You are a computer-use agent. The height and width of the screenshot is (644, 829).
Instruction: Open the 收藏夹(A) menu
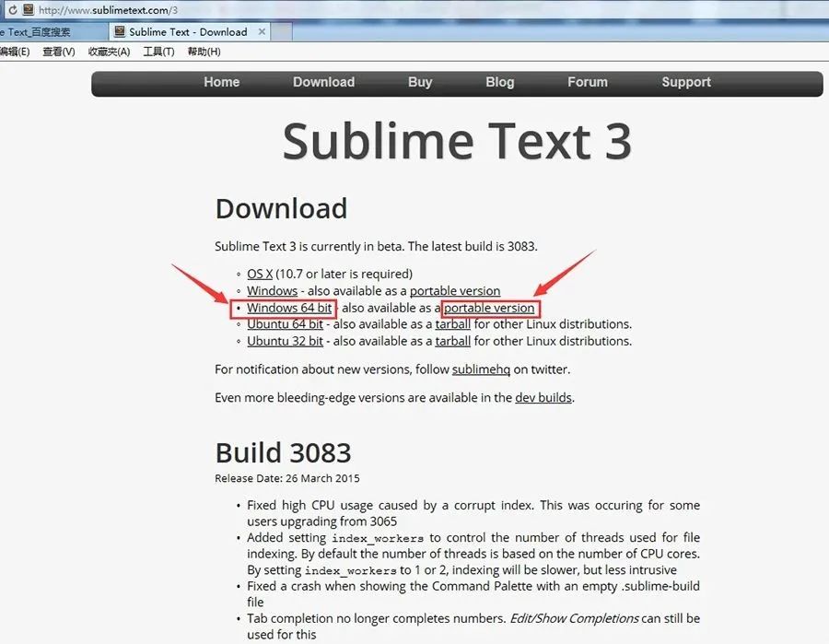(x=109, y=52)
